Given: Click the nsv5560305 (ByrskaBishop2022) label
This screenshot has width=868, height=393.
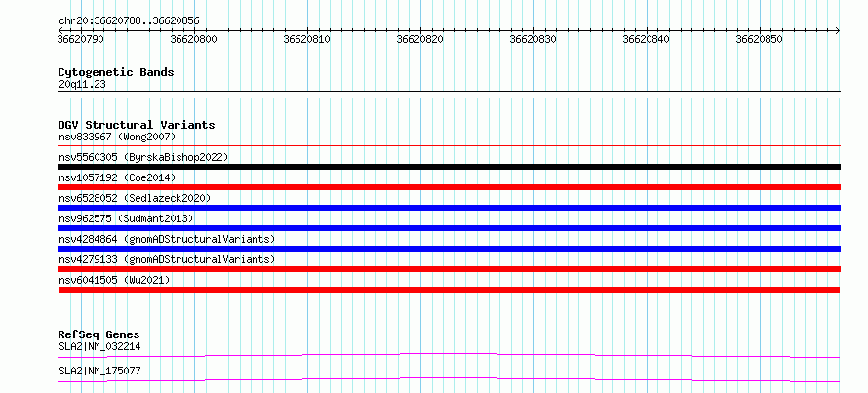Looking at the screenshot, I should (143, 157).
